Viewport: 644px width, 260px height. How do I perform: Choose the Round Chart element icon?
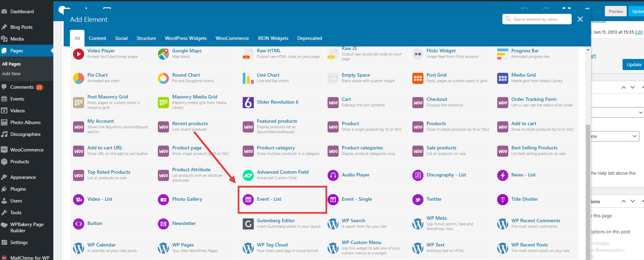163,78
